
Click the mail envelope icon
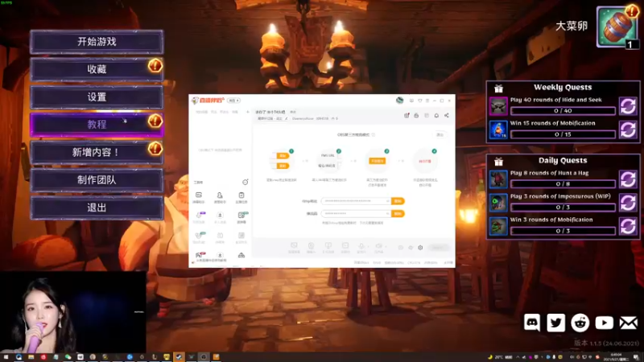pyautogui.click(x=629, y=323)
